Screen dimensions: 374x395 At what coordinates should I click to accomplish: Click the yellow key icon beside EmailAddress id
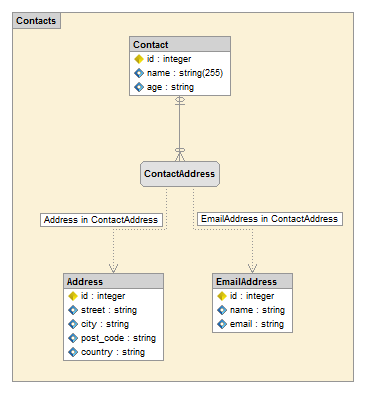point(222,296)
